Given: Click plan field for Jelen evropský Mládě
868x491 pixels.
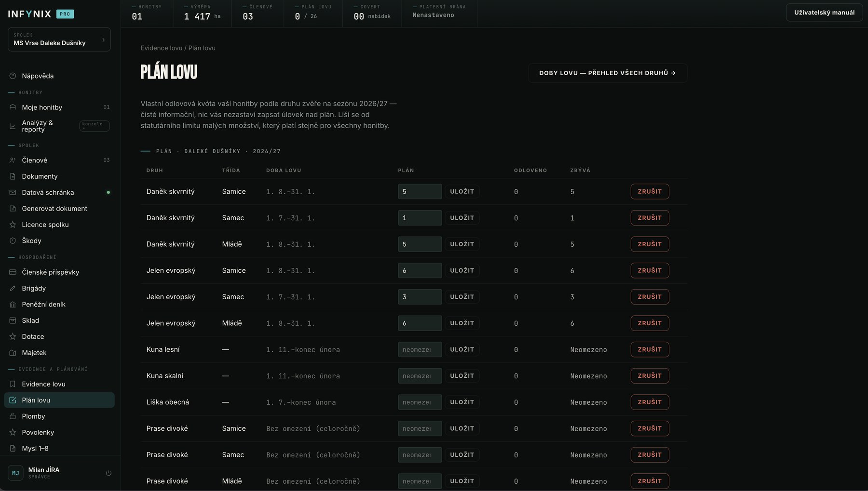Looking at the screenshot, I should click(x=420, y=323).
